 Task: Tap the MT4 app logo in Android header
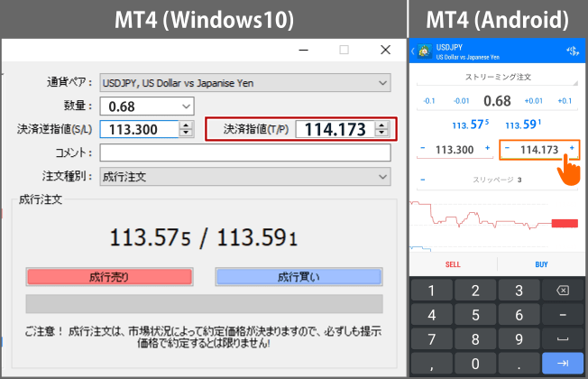pyautogui.click(x=425, y=51)
